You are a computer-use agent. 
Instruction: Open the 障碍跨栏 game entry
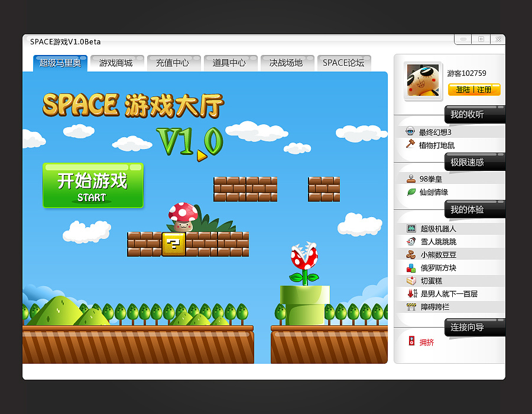coord(434,307)
